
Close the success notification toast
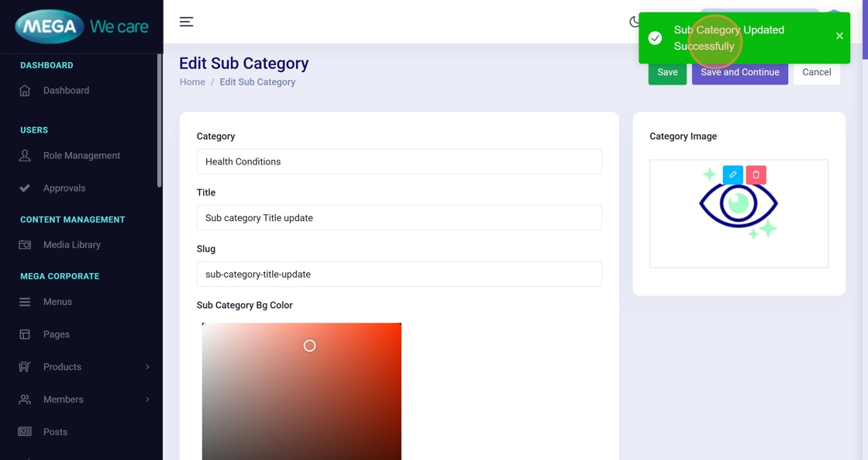[839, 36]
